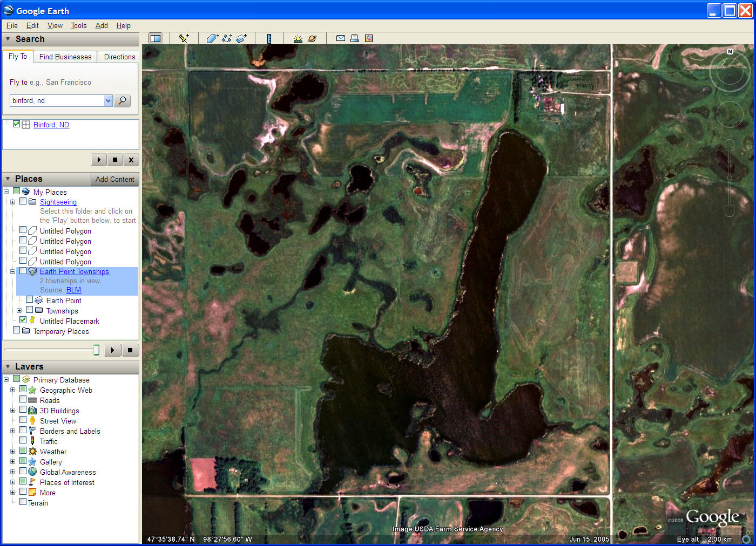Expand the Sightseeing folder
756x546 pixels.
tap(12, 202)
